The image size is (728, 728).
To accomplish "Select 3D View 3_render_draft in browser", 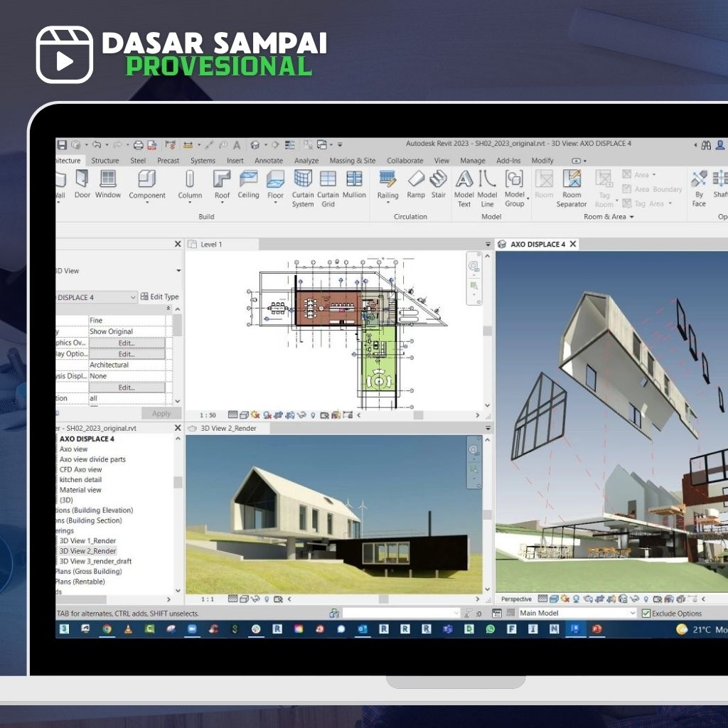I will click(96, 562).
